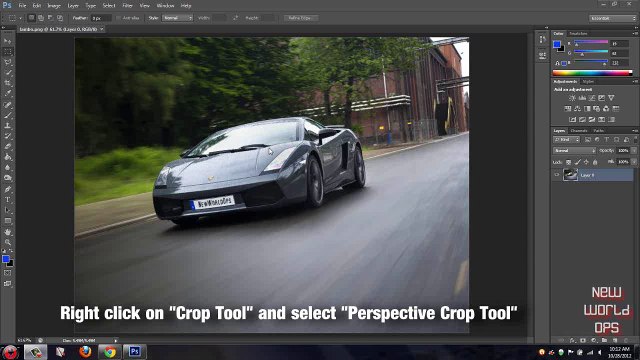
Task: Open the Essentials workspace dropdown
Action: [613, 18]
